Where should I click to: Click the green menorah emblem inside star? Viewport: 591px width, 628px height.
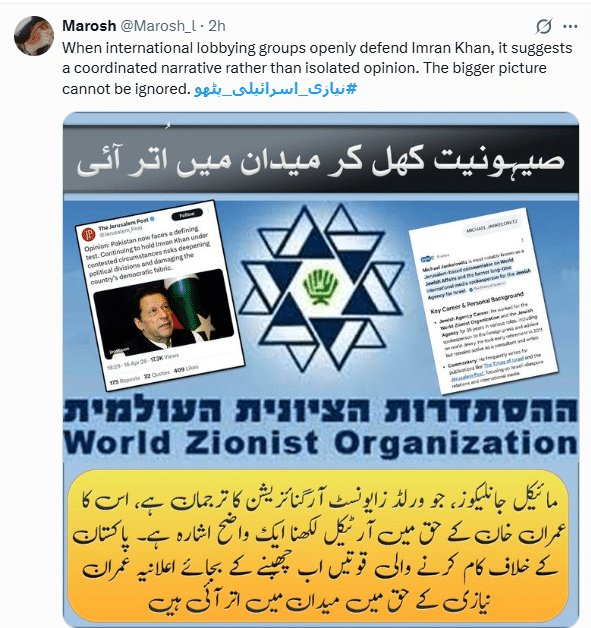click(x=320, y=287)
